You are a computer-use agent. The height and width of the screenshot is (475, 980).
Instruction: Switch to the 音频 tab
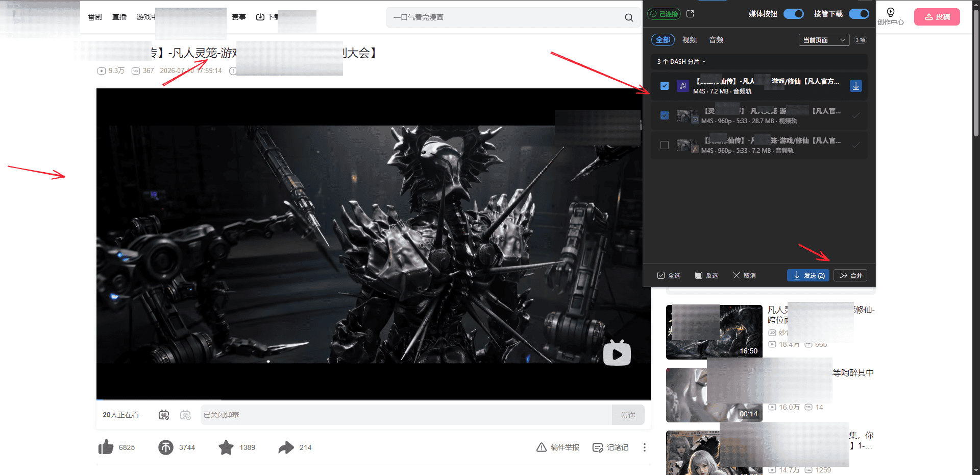(716, 40)
